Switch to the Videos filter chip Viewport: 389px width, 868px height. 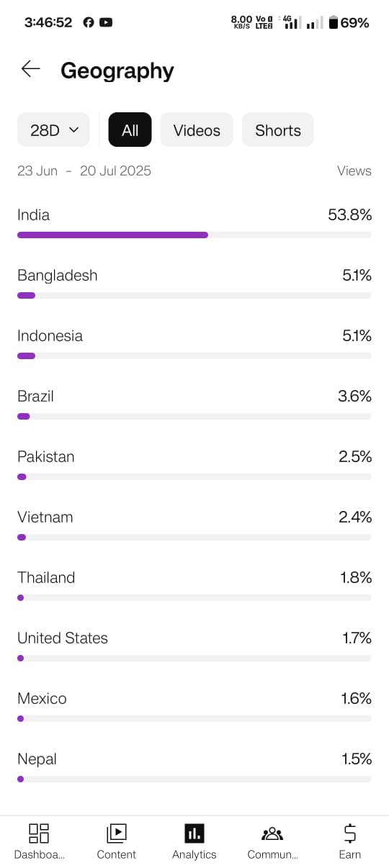197,130
